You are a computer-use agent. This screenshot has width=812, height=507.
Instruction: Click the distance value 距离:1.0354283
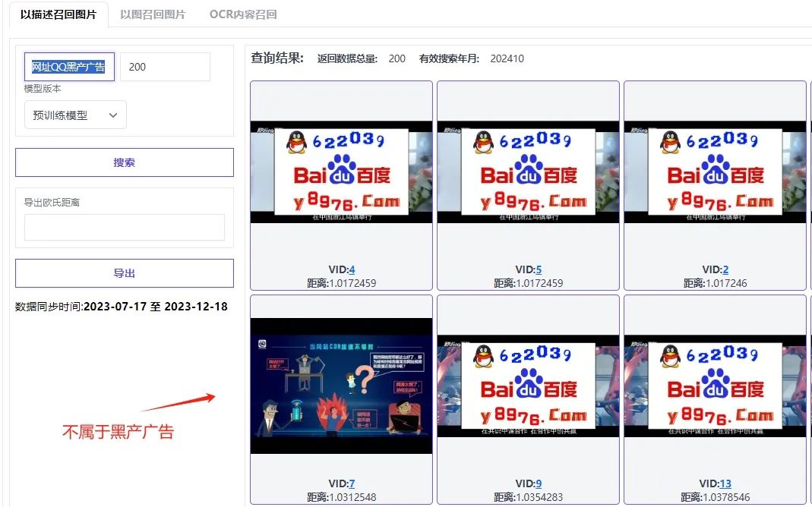click(528, 497)
